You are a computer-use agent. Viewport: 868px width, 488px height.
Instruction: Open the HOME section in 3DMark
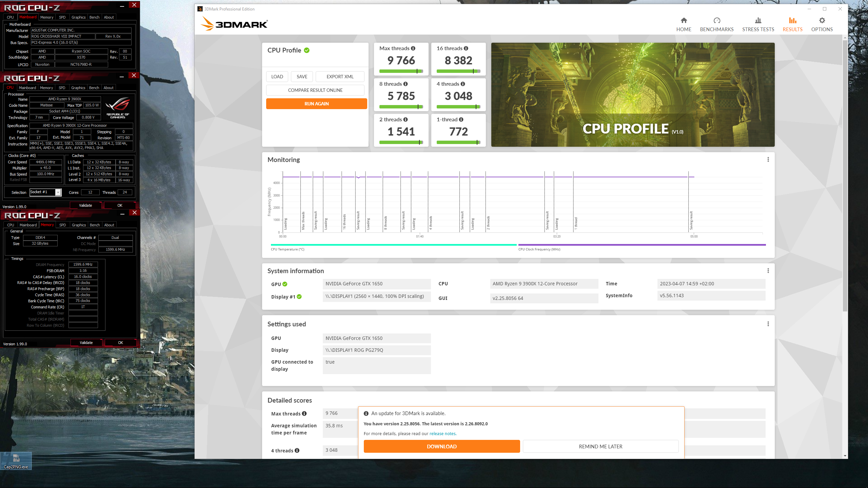[684, 25]
